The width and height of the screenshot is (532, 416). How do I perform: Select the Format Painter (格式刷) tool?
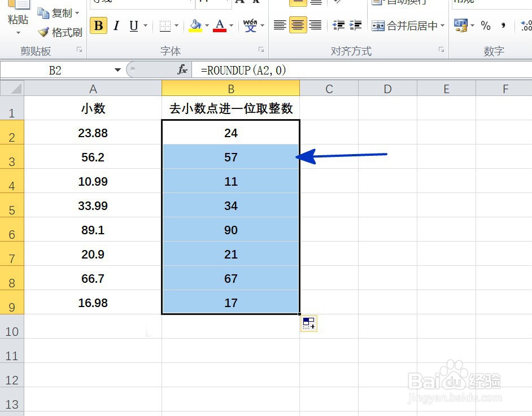tap(59, 32)
